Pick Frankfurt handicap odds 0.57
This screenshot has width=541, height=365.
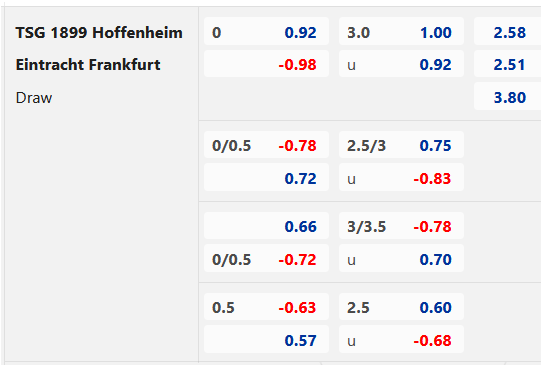coord(266,340)
